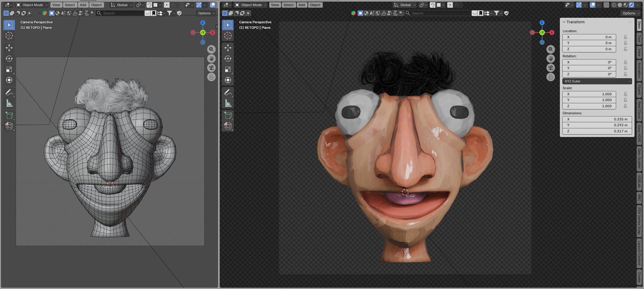Select the Add Cube tool in left viewport
This screenshot has width=644, height=289.
pos(9,115)
